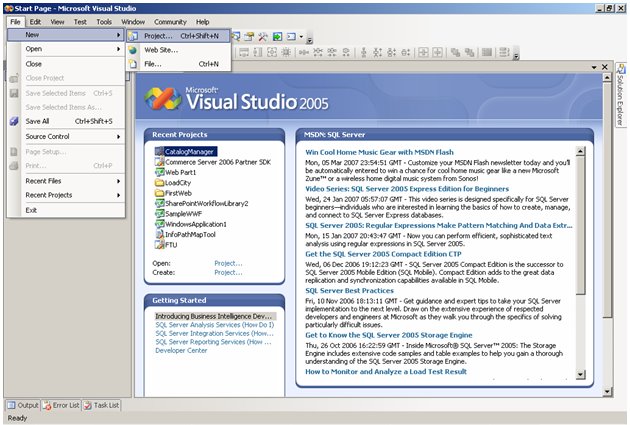Click Decrease Vertical Spacing icon
The image size is (630, 425).
pyautogui.click(x=392, y=52)
